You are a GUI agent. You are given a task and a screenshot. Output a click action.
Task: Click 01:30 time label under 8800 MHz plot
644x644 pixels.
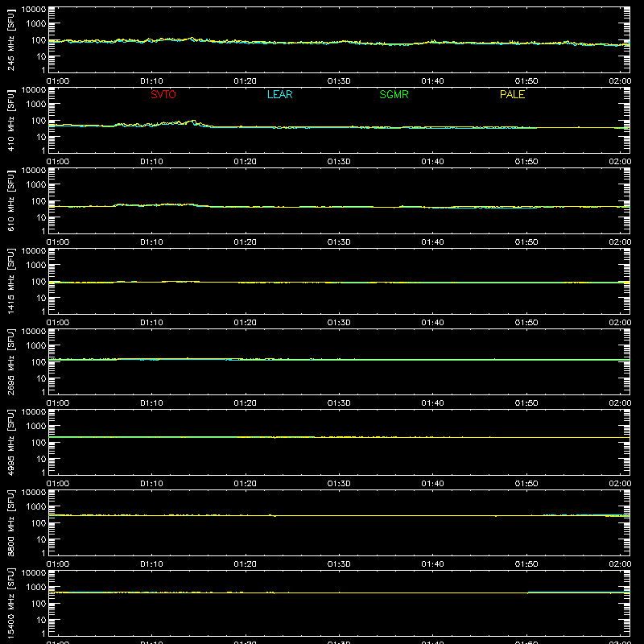[x=339, y=564]
